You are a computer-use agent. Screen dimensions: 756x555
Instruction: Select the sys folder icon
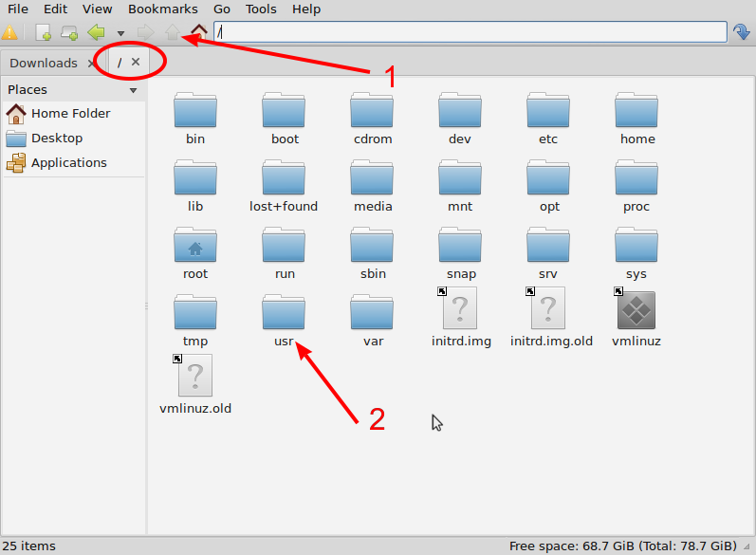click(x=636, y=246)
